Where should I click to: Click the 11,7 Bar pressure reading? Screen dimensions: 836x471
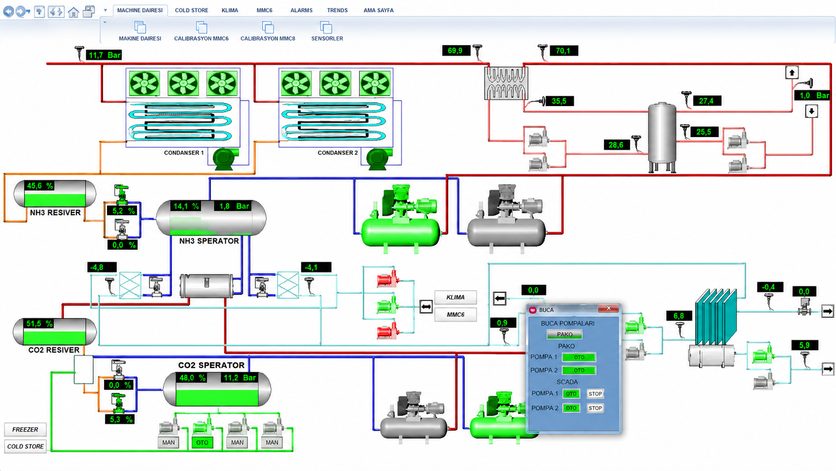[x=104, y=55]
